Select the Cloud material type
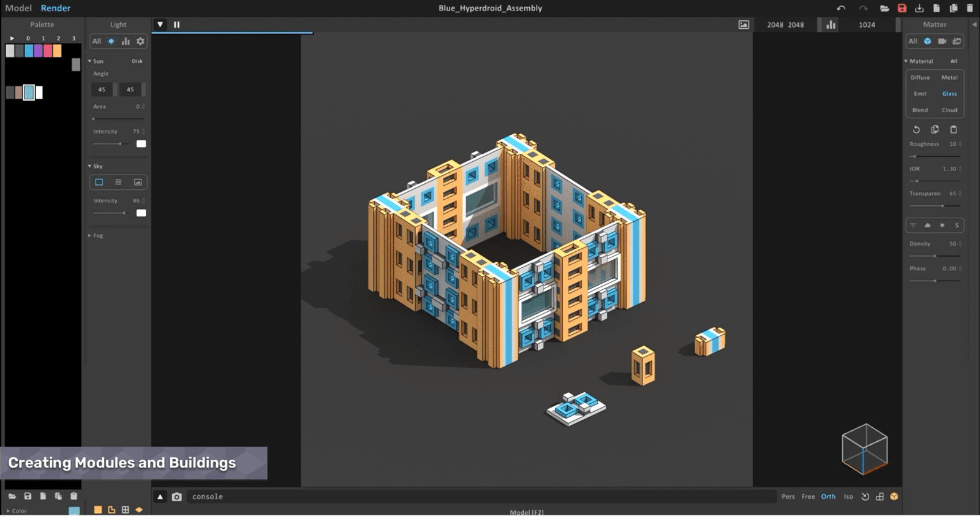 pyautogui.click(x=949, y=110)
